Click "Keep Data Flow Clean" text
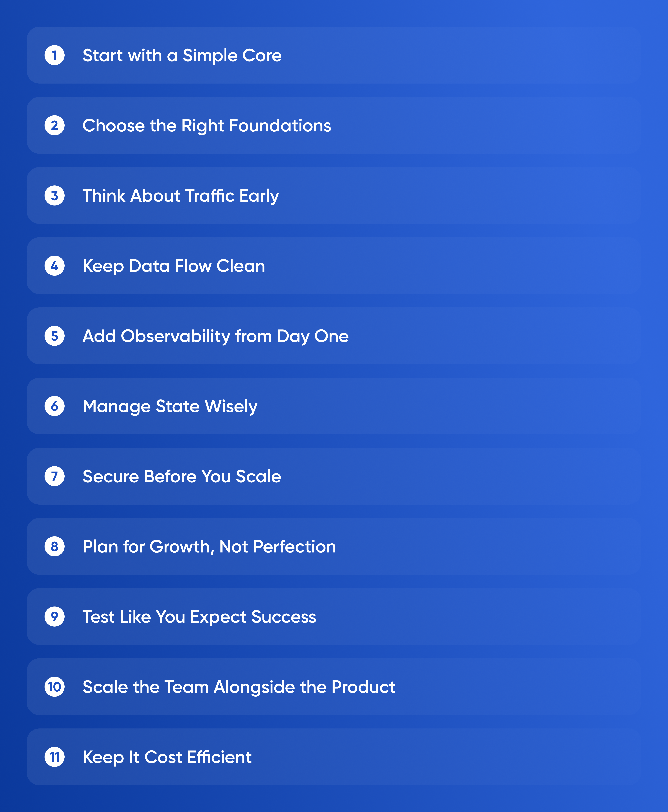Viewport: 668px width, 812px height. [174, 266]
